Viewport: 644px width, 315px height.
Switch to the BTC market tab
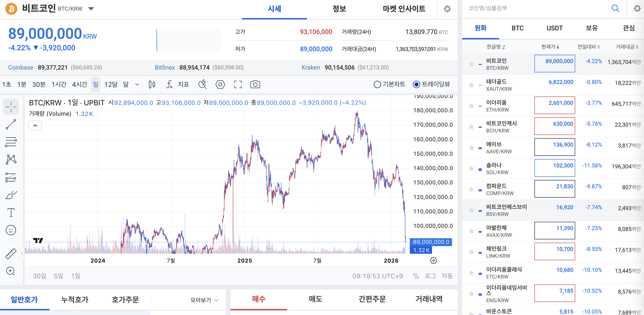pyautogui.click(x=518, y=28)
